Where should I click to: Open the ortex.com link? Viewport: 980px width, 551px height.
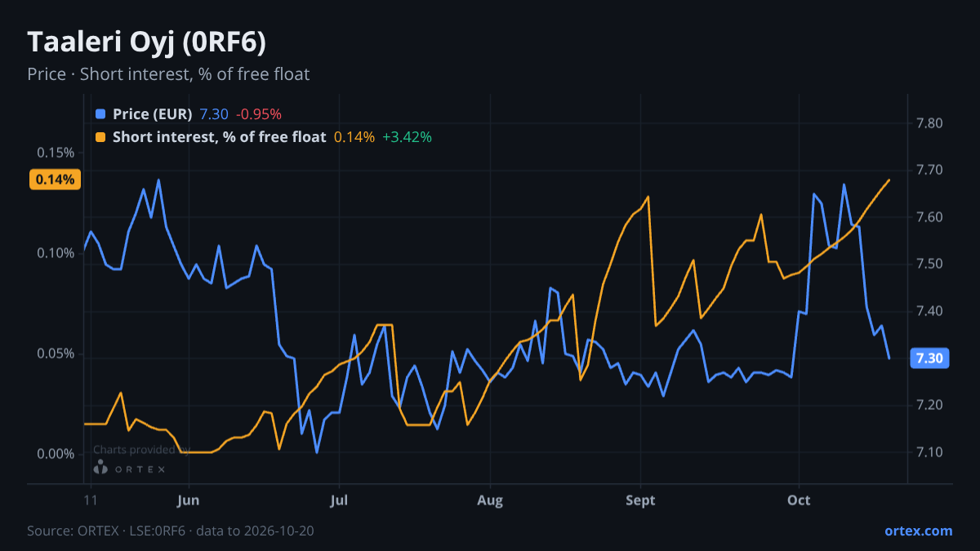pos(919,531)
